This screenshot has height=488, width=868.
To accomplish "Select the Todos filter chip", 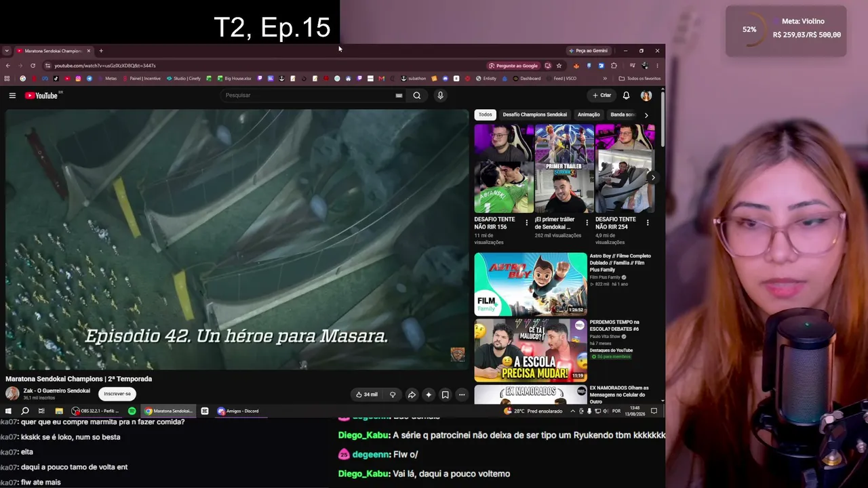I will (485, 115).
